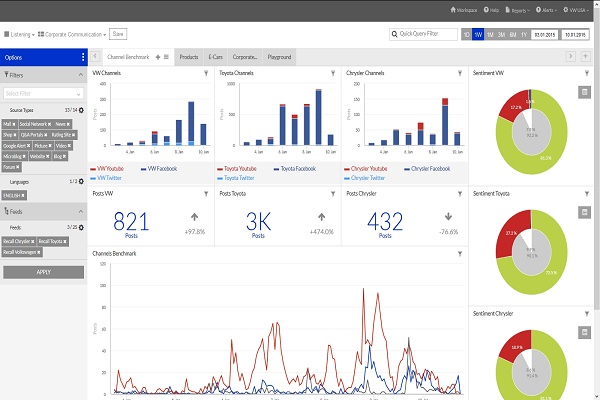Open the filter funnel on Toyota Channels widget
The image size is (600, 400).
[333, 73]
